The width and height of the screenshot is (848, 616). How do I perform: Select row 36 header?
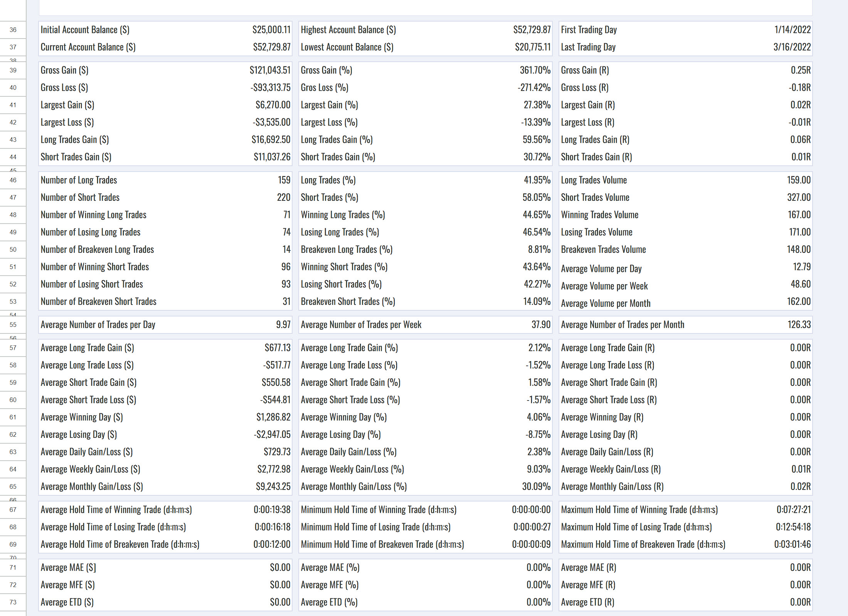13,30
